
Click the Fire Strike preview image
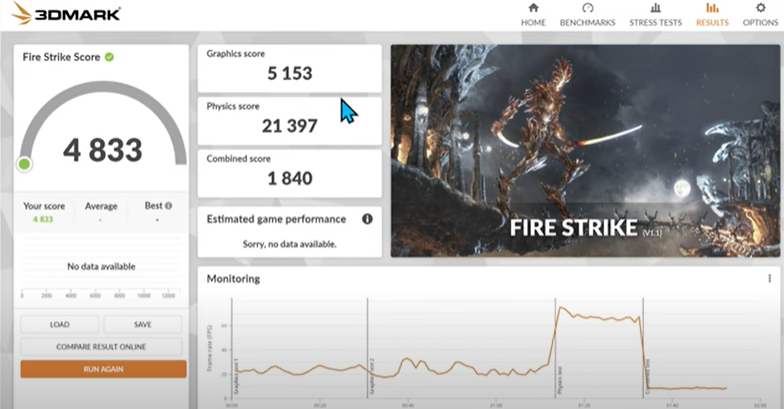click(585, 150)
